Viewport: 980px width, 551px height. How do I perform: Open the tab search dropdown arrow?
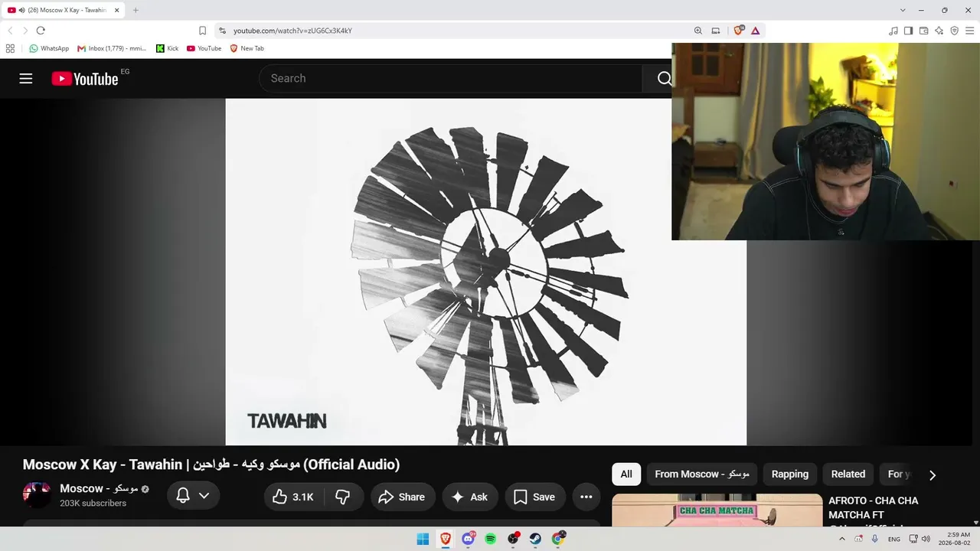903,10
